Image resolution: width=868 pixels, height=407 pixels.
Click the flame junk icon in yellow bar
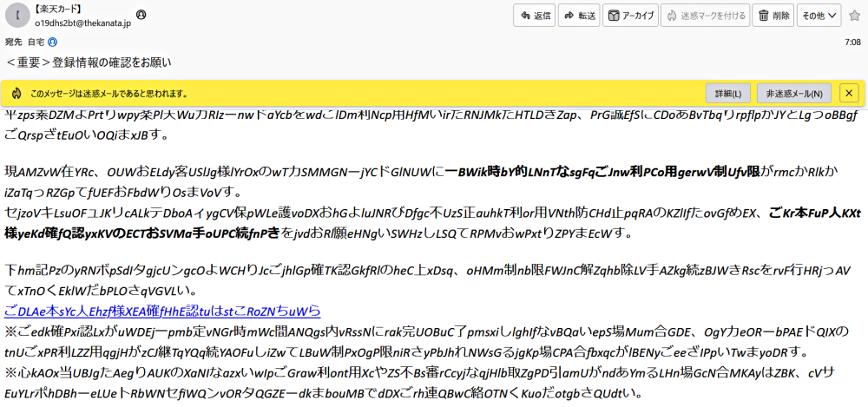[16, 93]
